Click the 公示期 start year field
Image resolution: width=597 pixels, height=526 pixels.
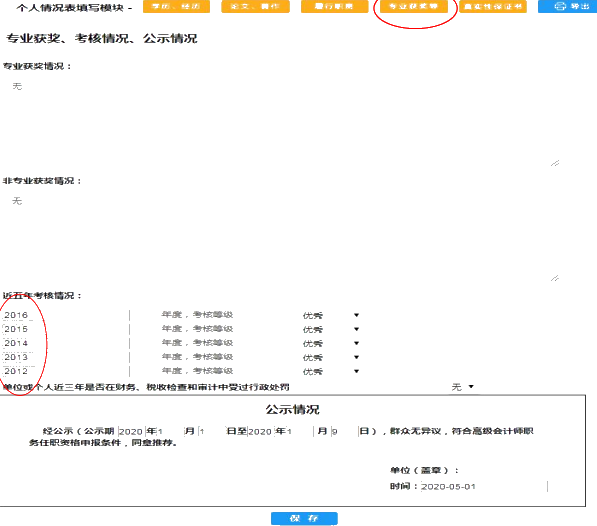click(132, 431)
